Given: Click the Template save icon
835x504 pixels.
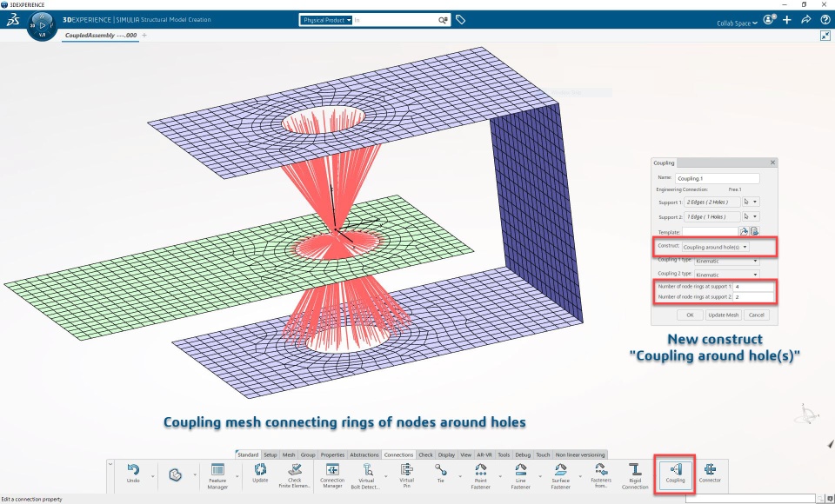Looking at the screenshot, I should click(x=754, y=231).
